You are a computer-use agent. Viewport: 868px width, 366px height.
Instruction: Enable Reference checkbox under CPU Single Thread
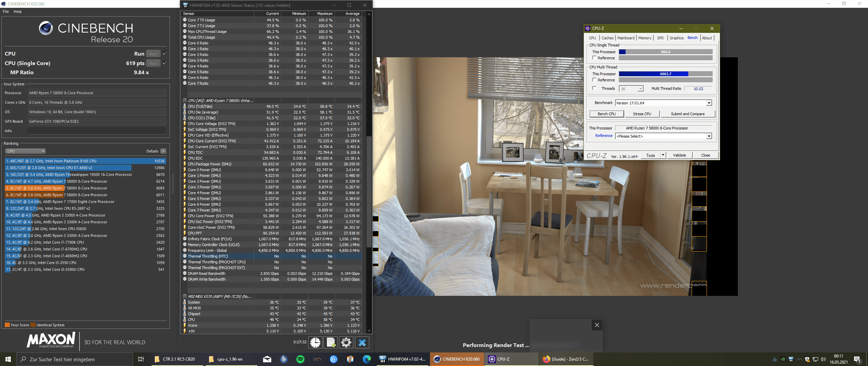[594, 58]
